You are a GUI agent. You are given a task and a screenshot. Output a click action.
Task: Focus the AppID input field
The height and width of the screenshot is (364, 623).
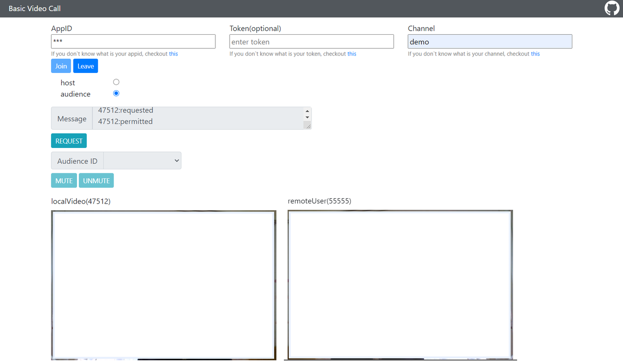click(x=133, y=42)
